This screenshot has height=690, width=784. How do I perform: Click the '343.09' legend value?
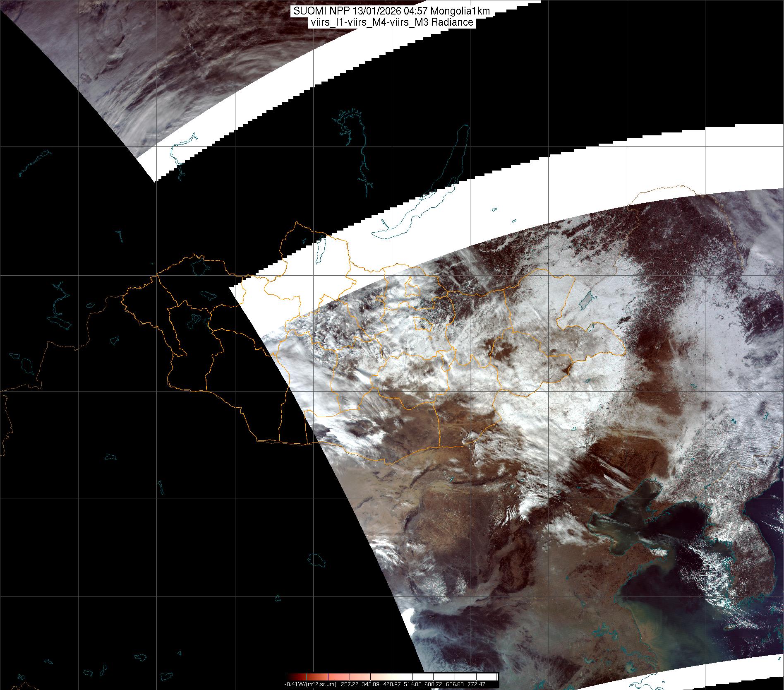pos(371,684)
